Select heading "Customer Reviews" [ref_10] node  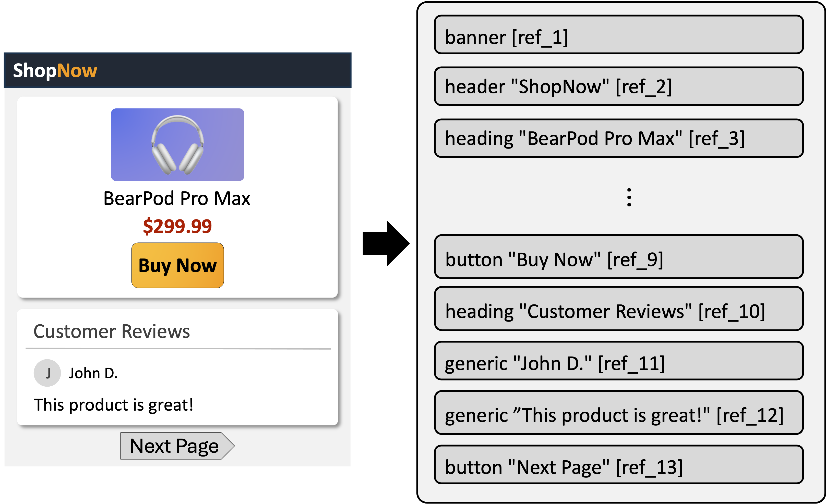619,309
